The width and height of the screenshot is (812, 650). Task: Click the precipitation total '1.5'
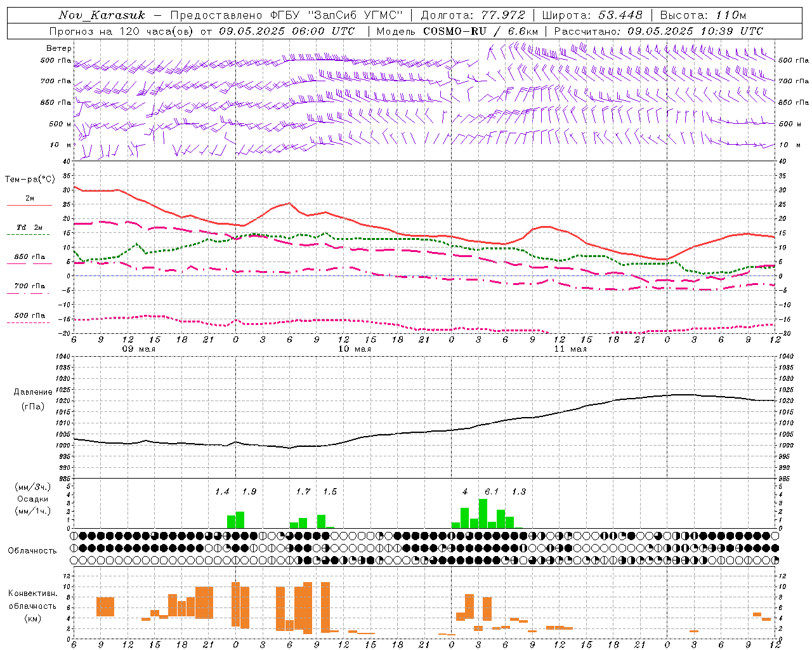[330, 492]
